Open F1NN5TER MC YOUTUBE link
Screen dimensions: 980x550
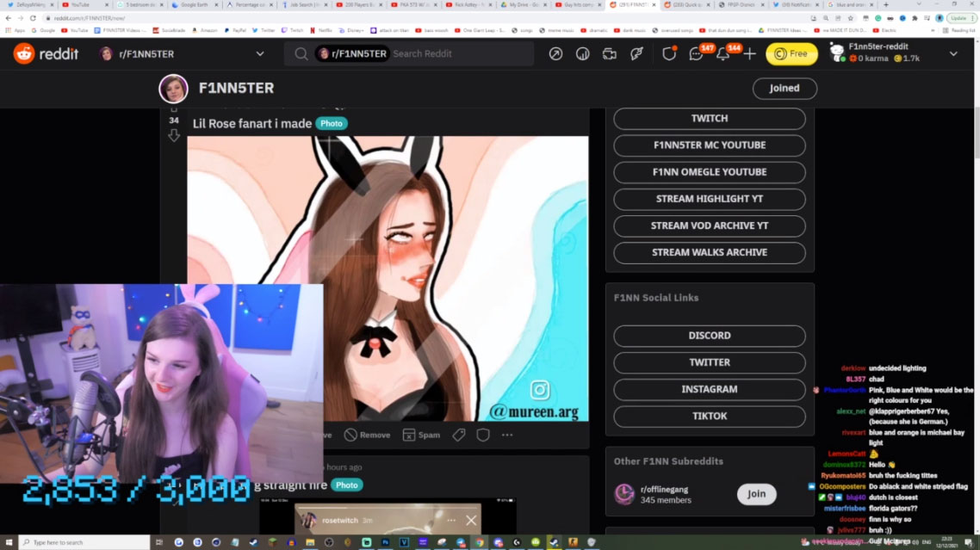(x=710, y=145)
